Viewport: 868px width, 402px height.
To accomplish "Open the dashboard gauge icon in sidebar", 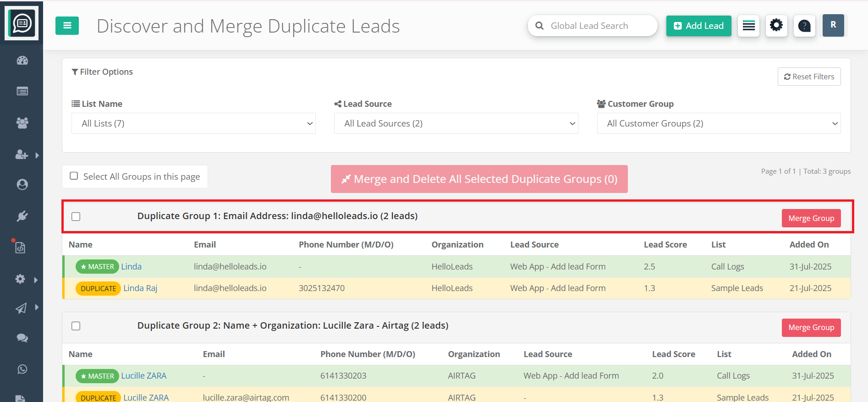I will 22,61.
